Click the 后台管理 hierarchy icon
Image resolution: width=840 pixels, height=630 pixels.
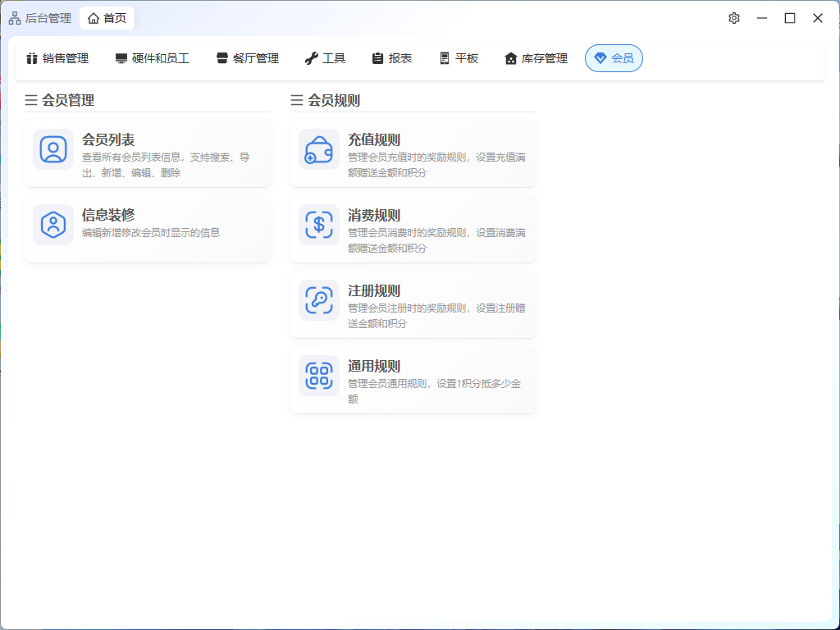[x=15, y=18]
